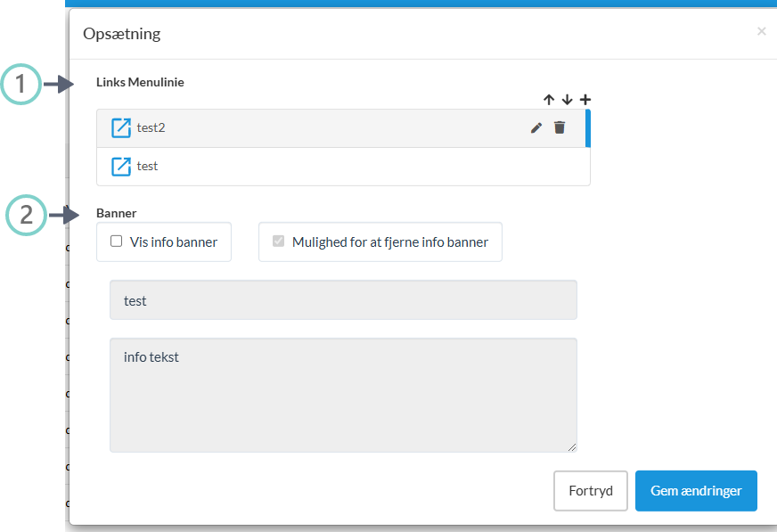Edit the test2 link with pencil icon

click(x=536, y=127)
